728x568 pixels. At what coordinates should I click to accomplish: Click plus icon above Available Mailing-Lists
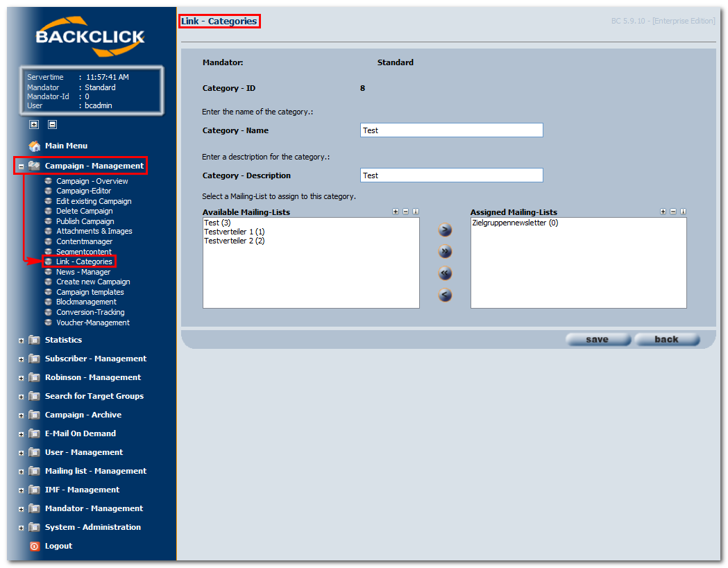tap(396, 212)
